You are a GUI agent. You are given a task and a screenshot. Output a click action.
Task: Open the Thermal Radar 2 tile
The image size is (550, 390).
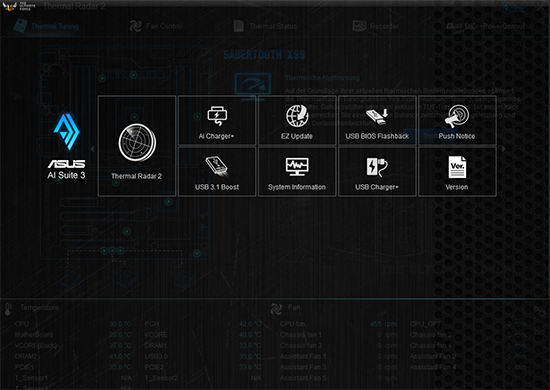tap(137, 146)
